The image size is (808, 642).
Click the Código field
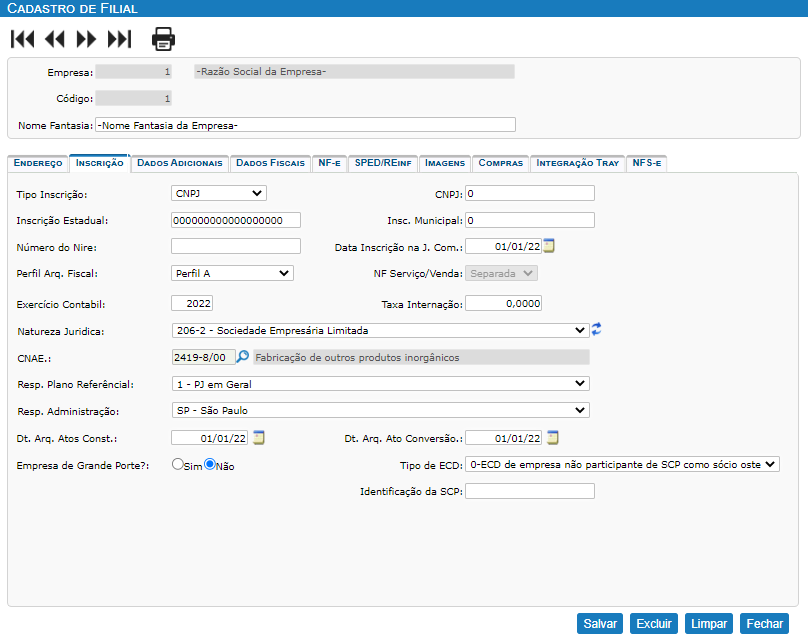tap(133, 98)
